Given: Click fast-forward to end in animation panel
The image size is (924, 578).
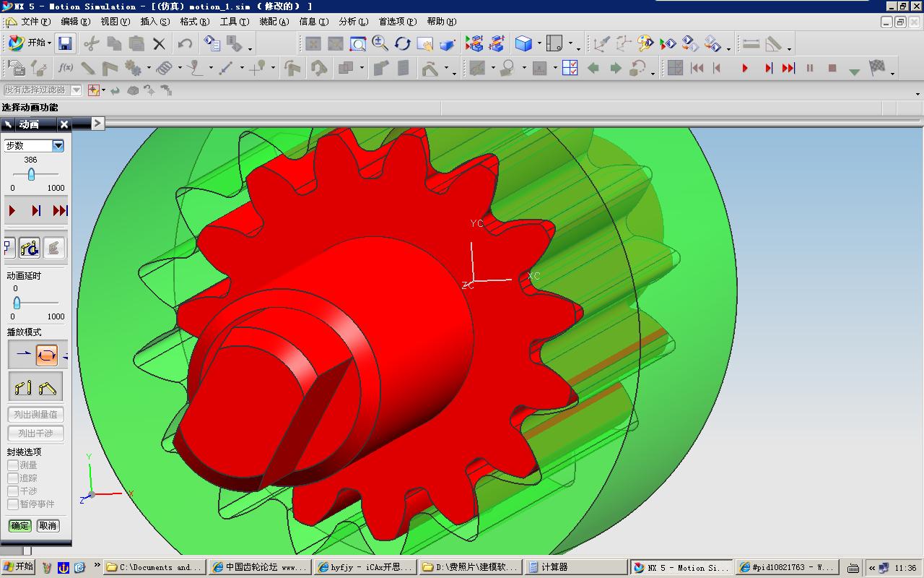Looking at the screenshot, I should pyautogui.click(x=60, y=211).
